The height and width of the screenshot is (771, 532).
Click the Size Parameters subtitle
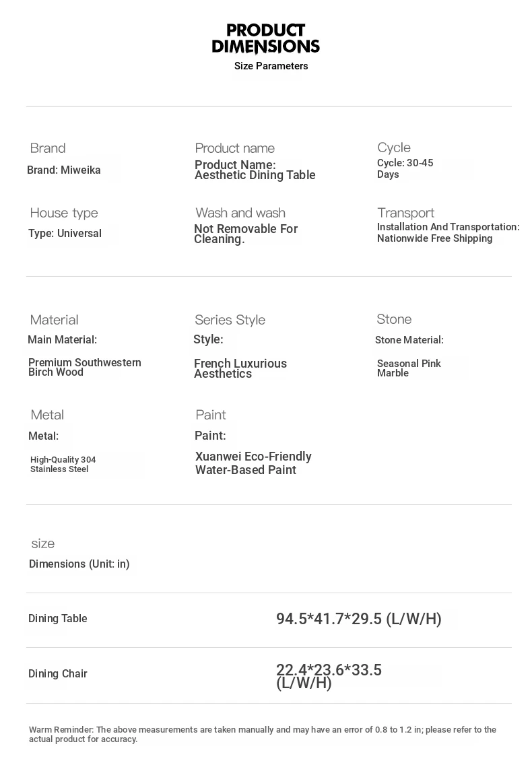click(x=271, y=66)
